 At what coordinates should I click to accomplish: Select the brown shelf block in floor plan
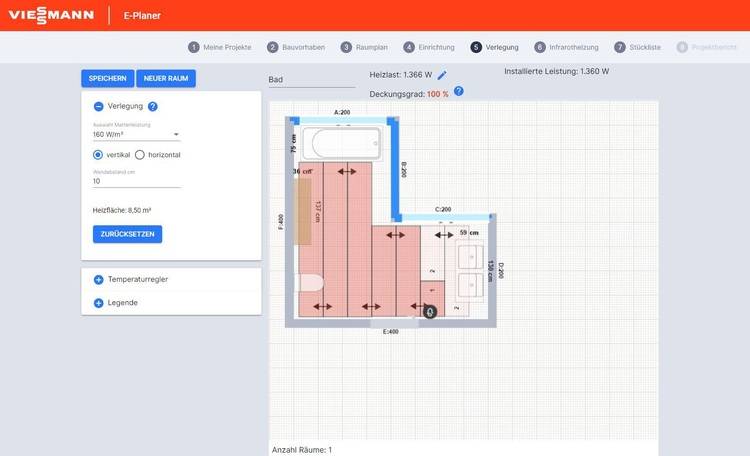point(303,212)
